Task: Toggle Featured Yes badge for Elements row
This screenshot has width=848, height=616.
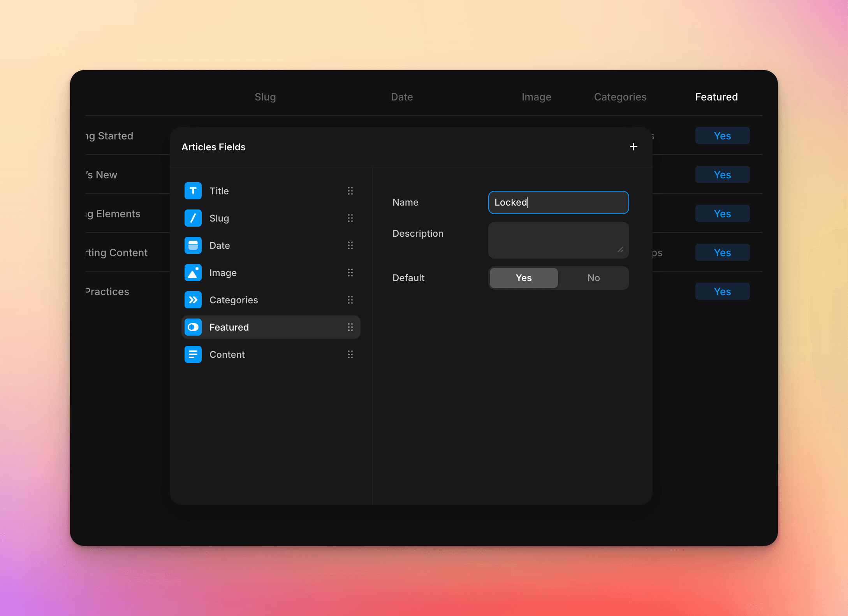Action: point(722,213)
